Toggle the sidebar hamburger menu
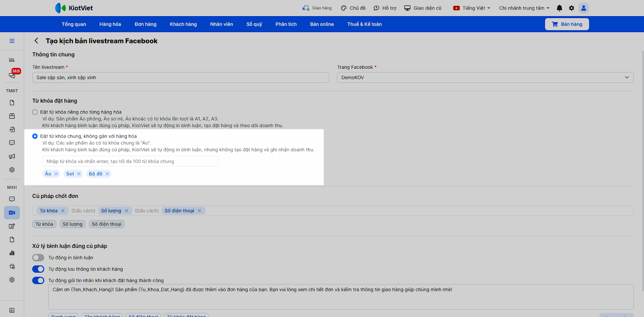This screenshot has height=317, width=644. [x=12, y=41]
